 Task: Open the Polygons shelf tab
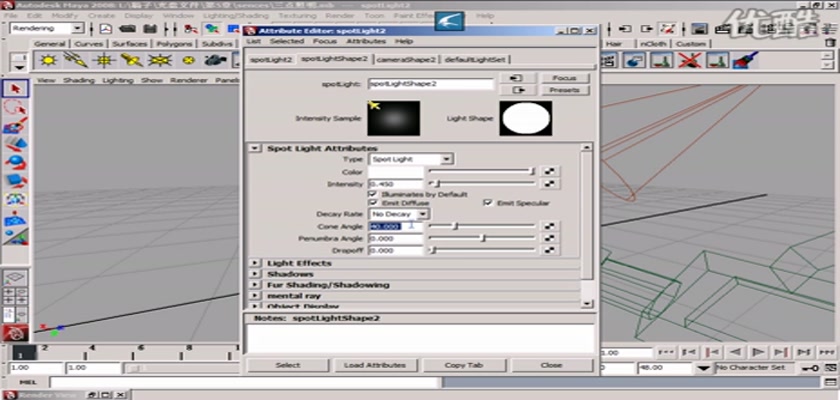(175, 44)
